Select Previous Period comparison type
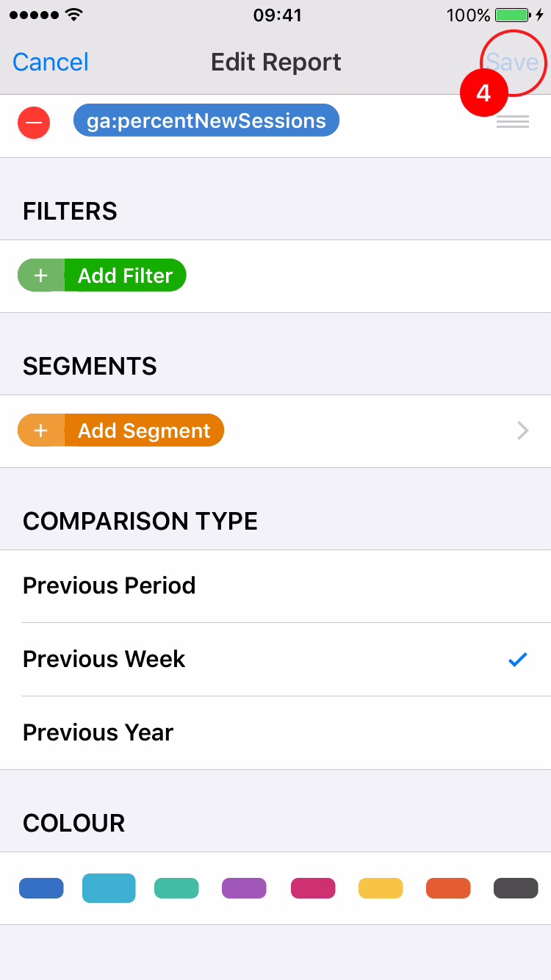Screen dimensions: 551x980 coord(109,586)
